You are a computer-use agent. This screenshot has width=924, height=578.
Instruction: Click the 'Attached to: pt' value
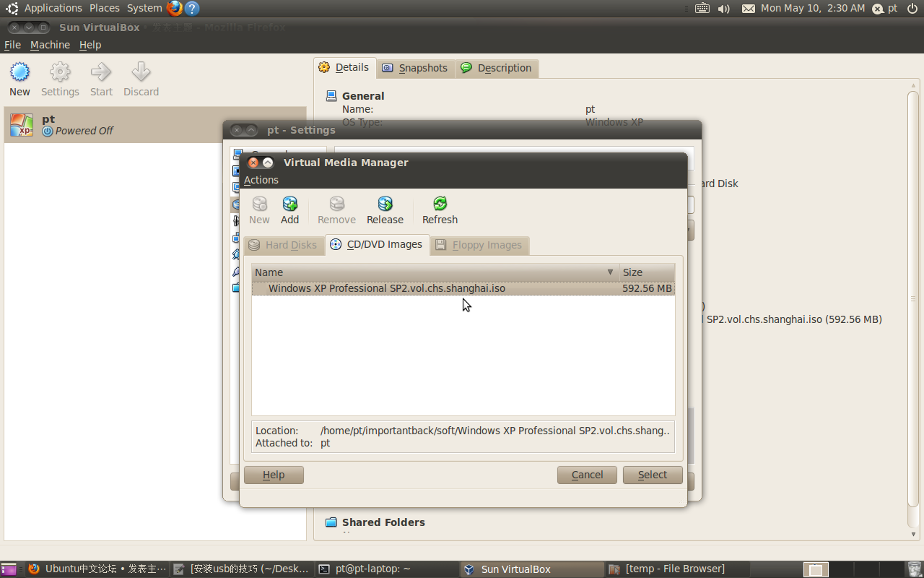(x=325, y=443)
